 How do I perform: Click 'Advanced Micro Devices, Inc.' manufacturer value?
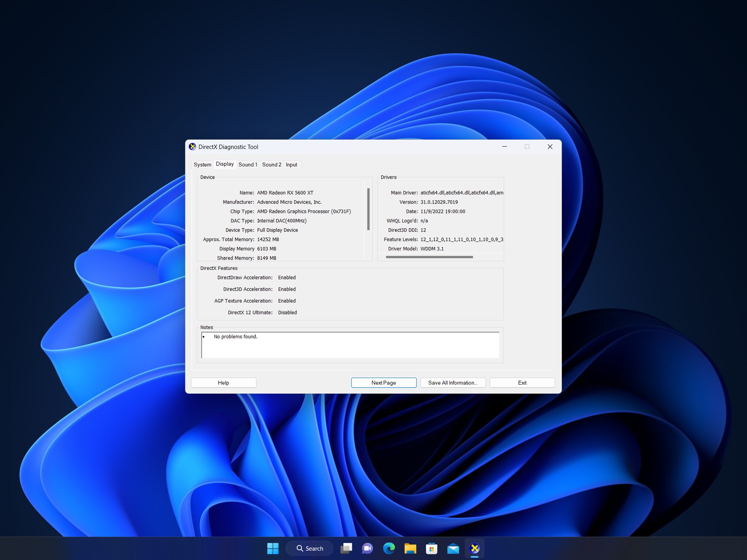pyautogui.click(x=289, y=202)
